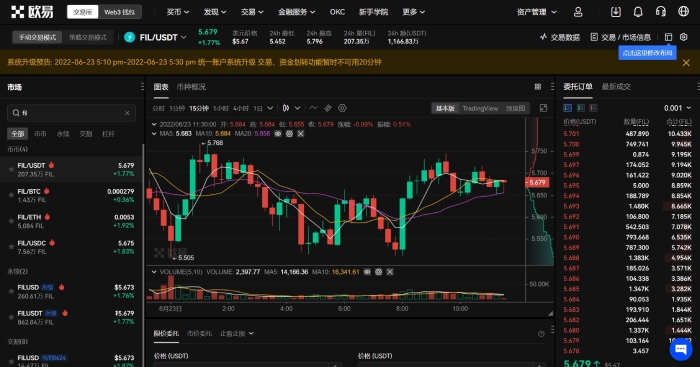Remove the MA indicator

coord(300,133)
